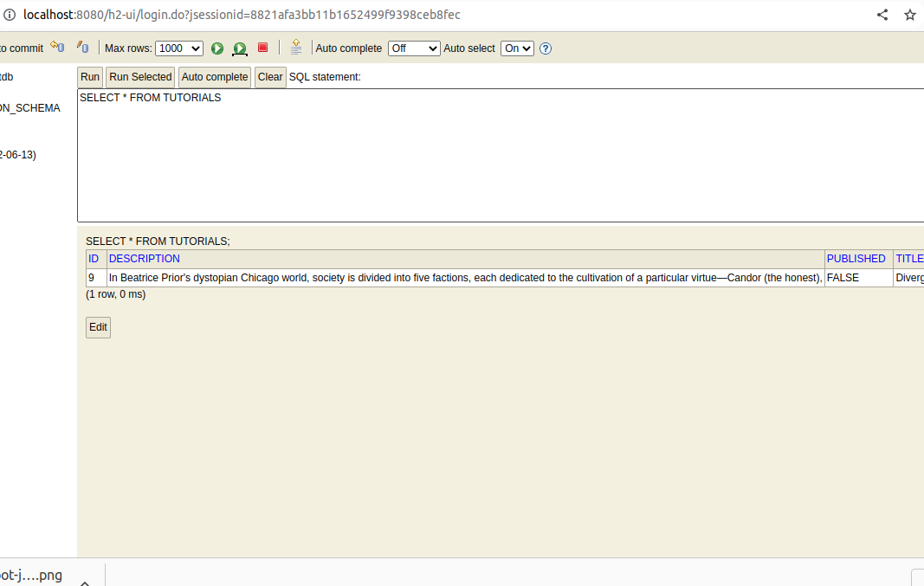924x586 pixels.
Task: Sort by the ID column header
Action: coord(94,259)
